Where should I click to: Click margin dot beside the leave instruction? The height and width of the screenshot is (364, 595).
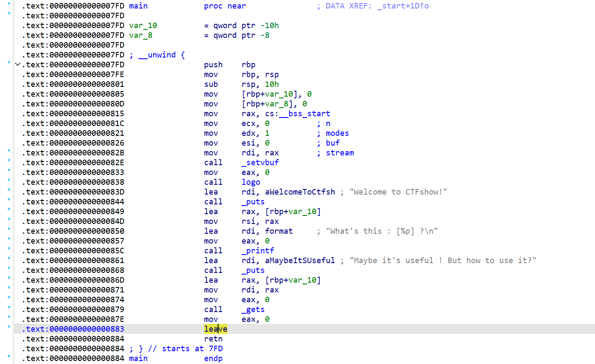pyautogui.click(x=9, y=327)
